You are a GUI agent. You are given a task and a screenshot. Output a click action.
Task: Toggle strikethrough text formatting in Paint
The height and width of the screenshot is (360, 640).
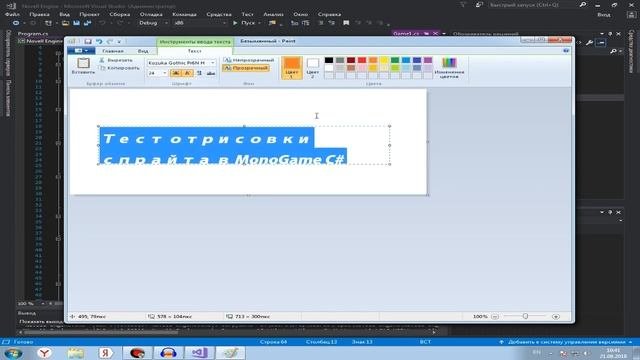(211, 73)
